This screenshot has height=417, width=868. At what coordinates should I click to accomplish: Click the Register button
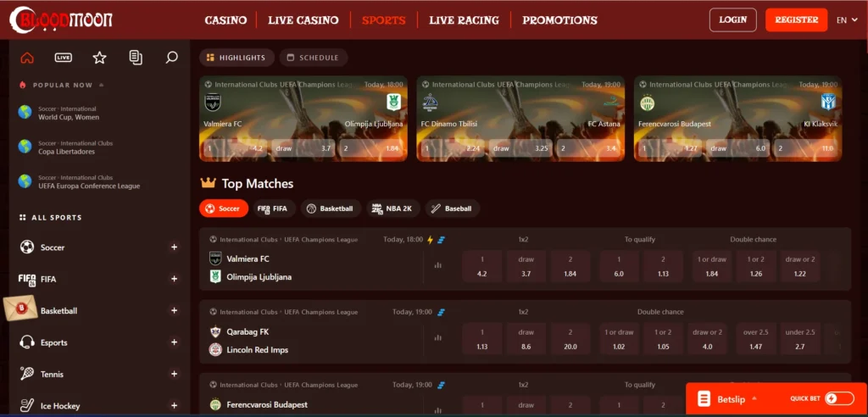click(796, 19)
